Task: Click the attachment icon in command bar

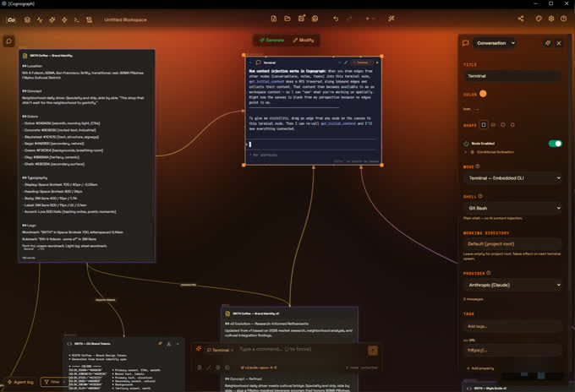Action: point(200,367)
